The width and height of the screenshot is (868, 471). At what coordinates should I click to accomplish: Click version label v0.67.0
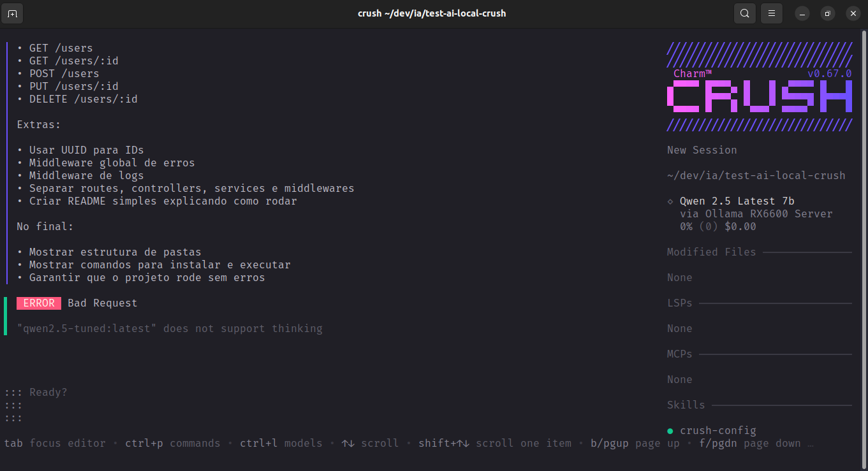[830, 74]
